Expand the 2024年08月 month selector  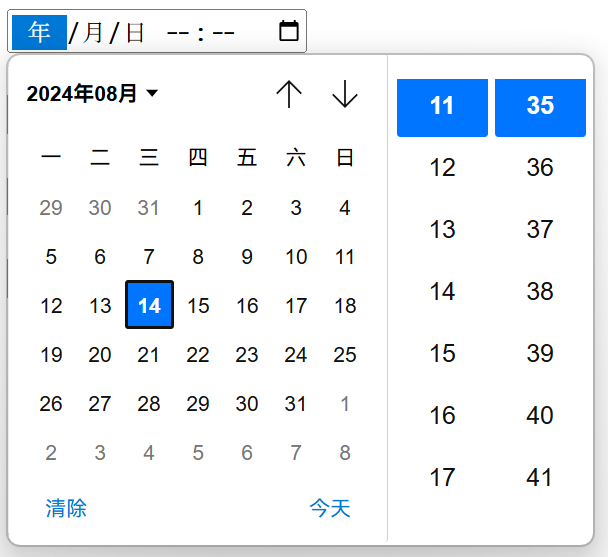pos(92,94)
